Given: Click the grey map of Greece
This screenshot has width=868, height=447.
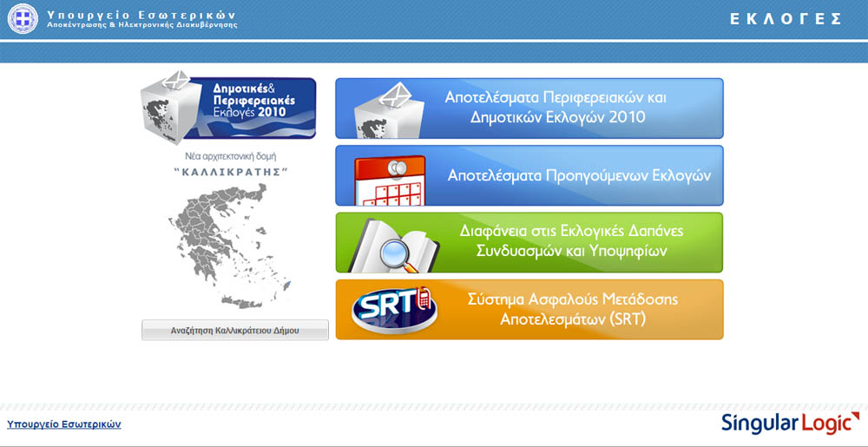Looking at the screenshot, I should point(230,247).
